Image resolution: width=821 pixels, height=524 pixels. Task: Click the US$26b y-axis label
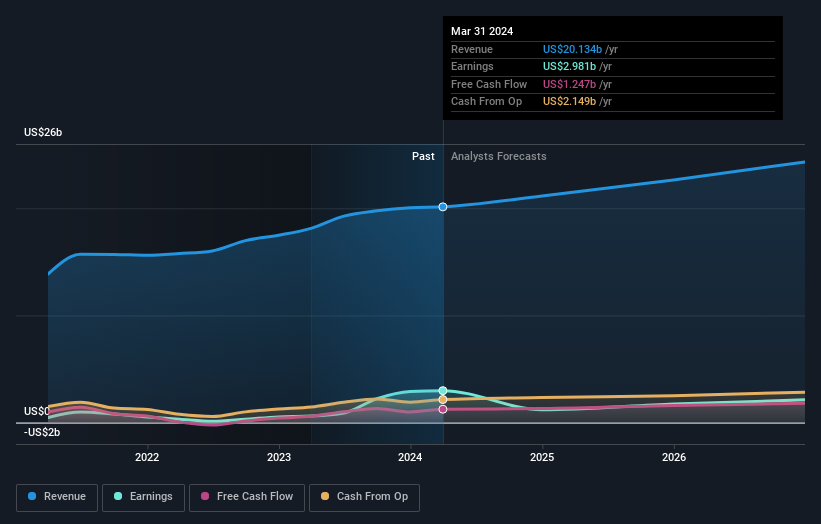(43, 132)
